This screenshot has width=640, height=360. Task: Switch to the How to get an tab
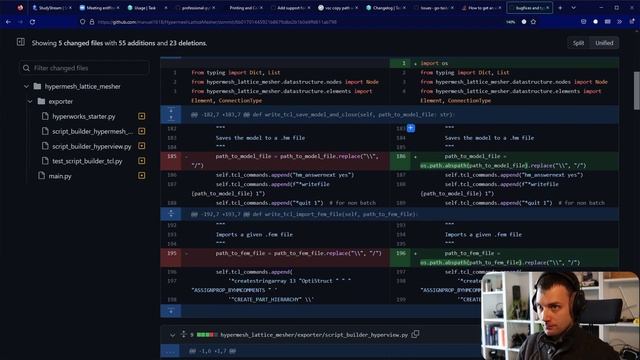pyautogui.click(x=482, y=8)
